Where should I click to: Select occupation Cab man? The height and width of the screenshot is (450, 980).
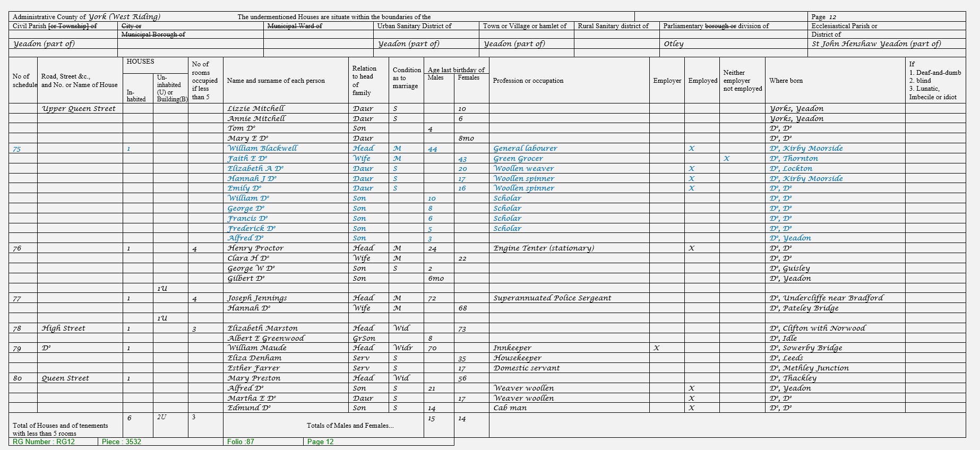tap(510, 408)
